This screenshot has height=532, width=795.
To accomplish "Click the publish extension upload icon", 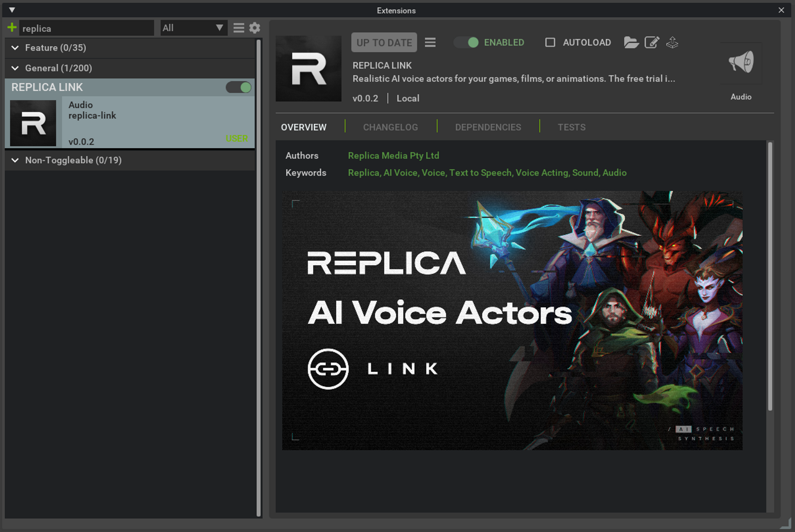I will (x=672, y=42).
